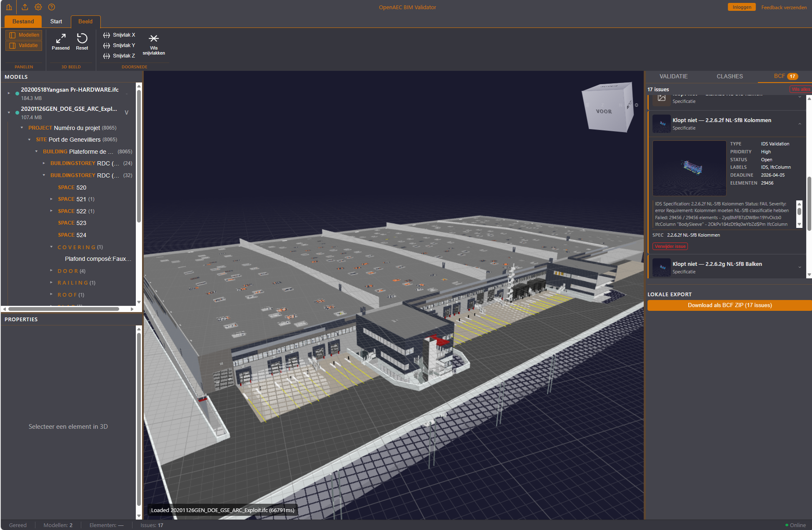Screen dimensions: 812x530
Task: Expand the DOOR node in the model tree
Action: [x=52, y=271]
